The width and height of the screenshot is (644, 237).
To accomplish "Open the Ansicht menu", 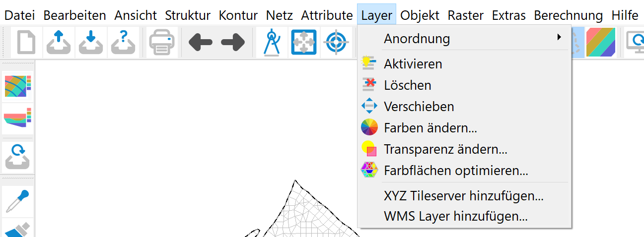I will [136, 15].
